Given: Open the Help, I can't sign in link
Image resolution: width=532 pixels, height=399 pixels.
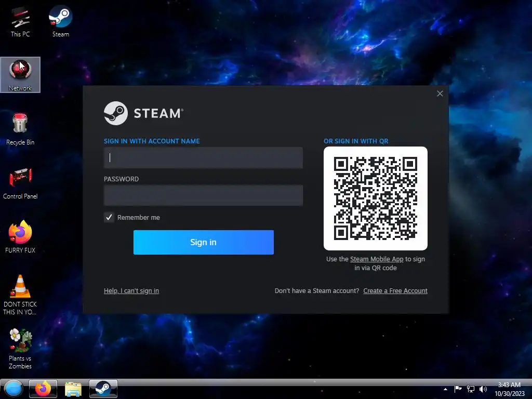Looking at the screenshot, I should pos(131,291).
